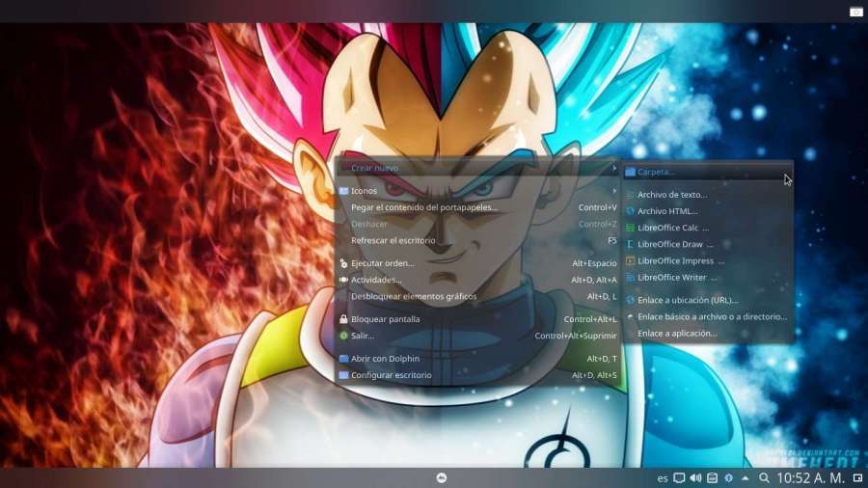Screen dimensions: 868x488
Task: Click the 10:52 A. M. clock
Action: 810,477
